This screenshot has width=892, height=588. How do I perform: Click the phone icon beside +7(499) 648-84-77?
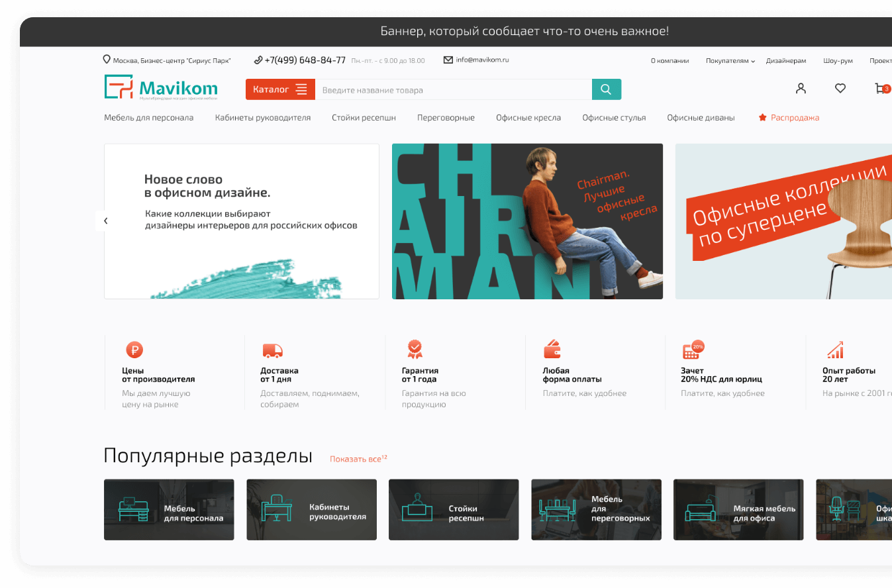coord(258,60)
